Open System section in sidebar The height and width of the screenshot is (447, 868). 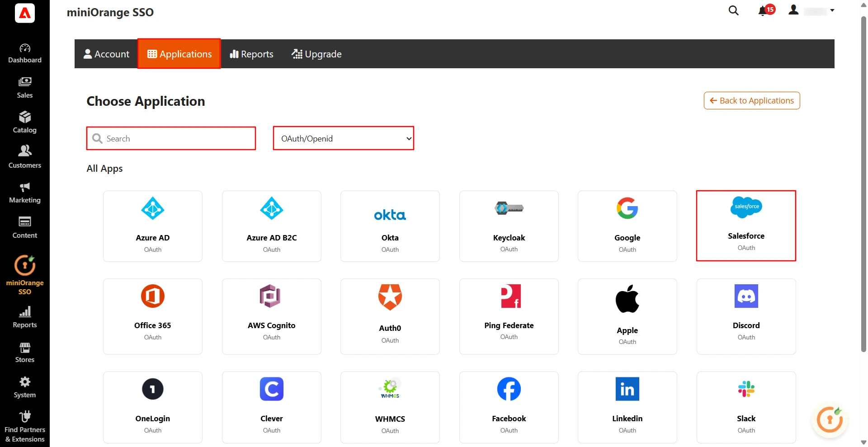[25, 387]
